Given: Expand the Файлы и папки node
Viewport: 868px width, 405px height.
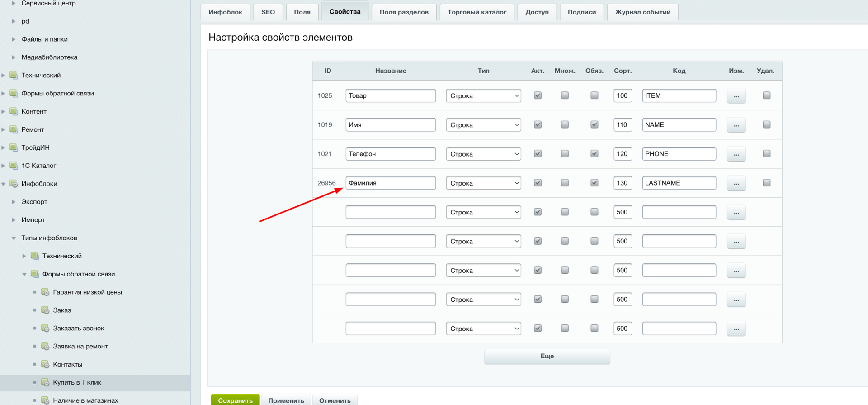Looking at the screenshot, I should tap(14, 39).
